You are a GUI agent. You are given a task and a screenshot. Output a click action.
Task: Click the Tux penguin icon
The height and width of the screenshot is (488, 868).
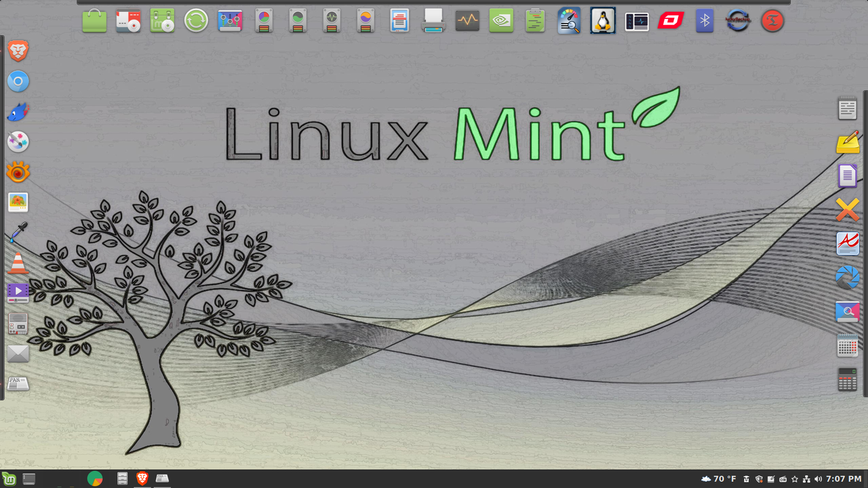(x=603, y=21)
